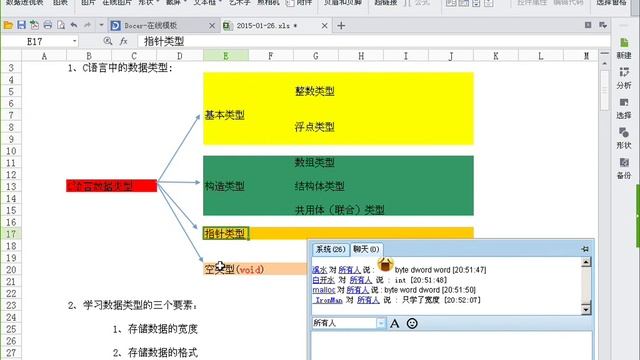Click the small square icon left of tab list
Viewport: 640px width, 360px height.
[588, 25]
